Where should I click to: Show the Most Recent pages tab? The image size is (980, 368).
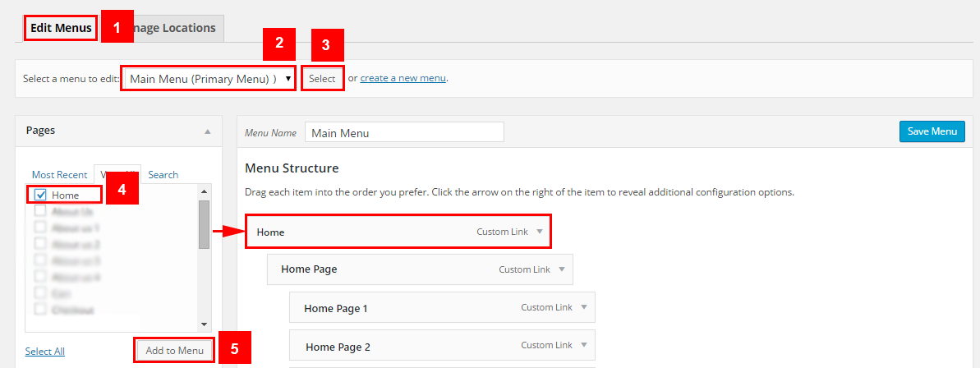click(x=59, y=174)
